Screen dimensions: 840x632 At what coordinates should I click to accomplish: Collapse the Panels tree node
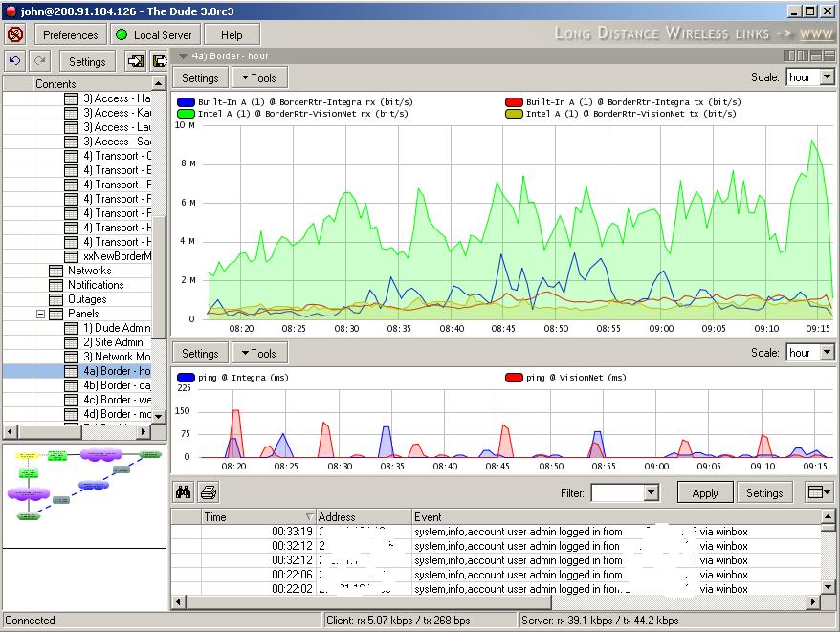(x=41, y=314)
